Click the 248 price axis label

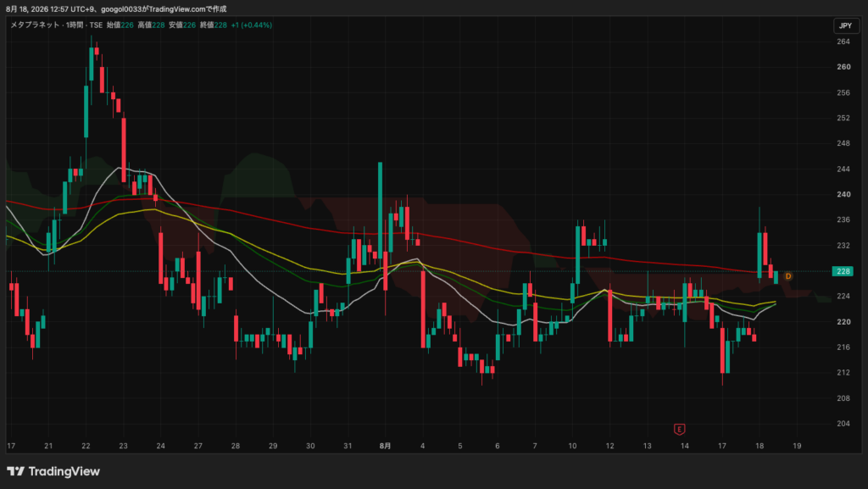tap(843, 143)
